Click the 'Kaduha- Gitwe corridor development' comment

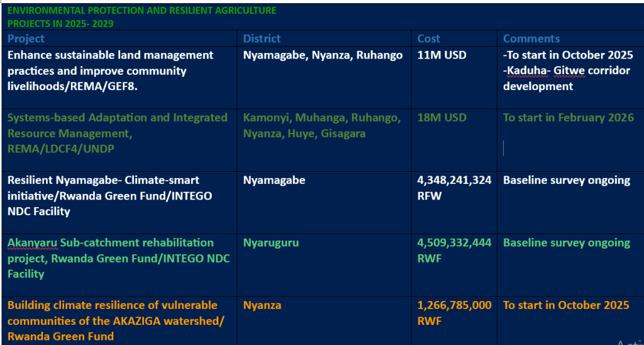(567, 79)
